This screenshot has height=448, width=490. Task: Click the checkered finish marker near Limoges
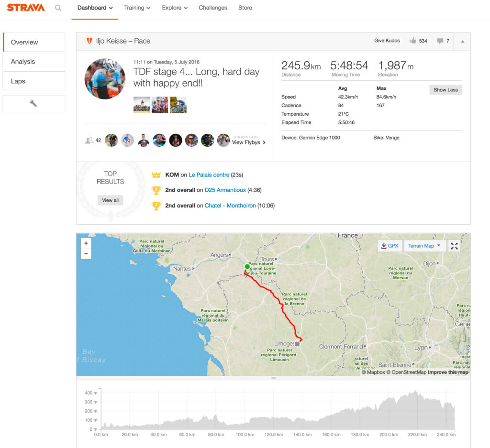pos(298,344)
